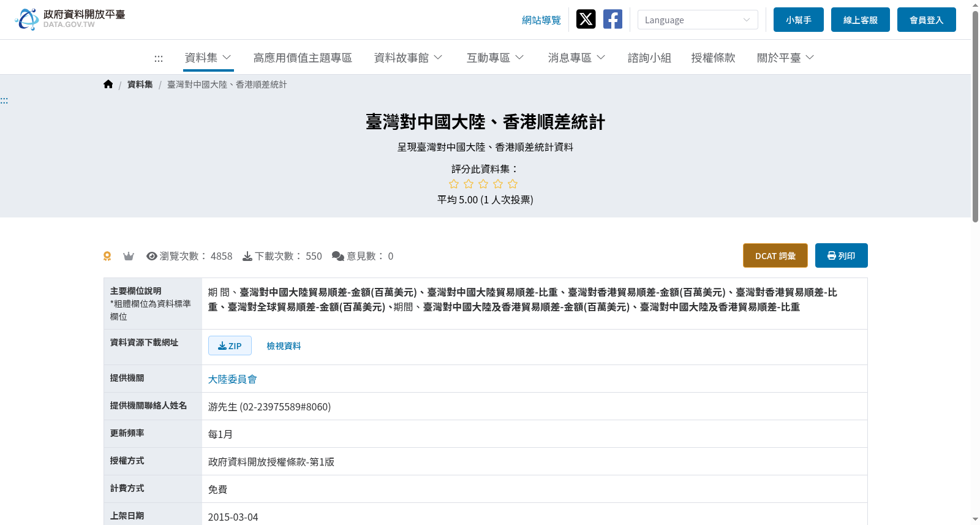The width and height of the screenshot is (980, 525).
Task: Click the accesskey ::: marker in navigation bar
Action: tap(159, 58)
